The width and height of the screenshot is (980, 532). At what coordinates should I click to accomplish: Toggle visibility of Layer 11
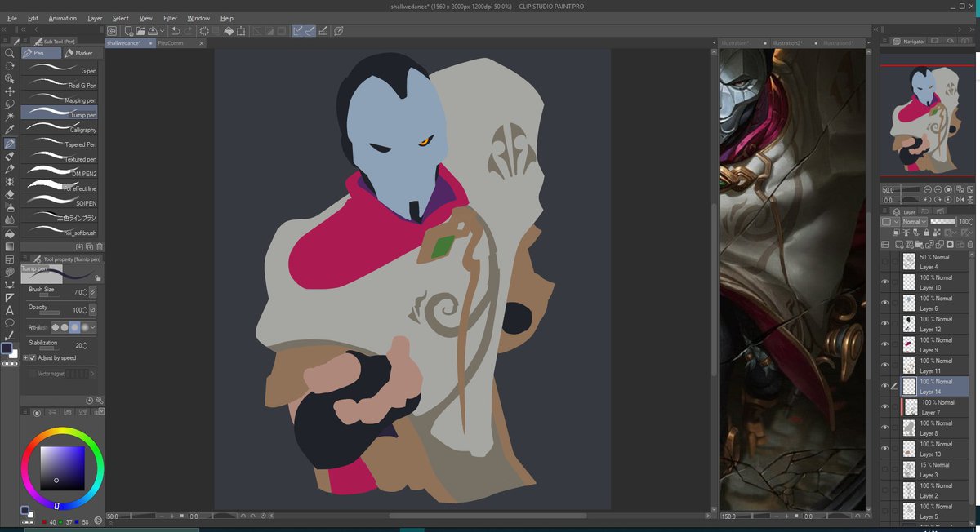(x=885, y=366)
